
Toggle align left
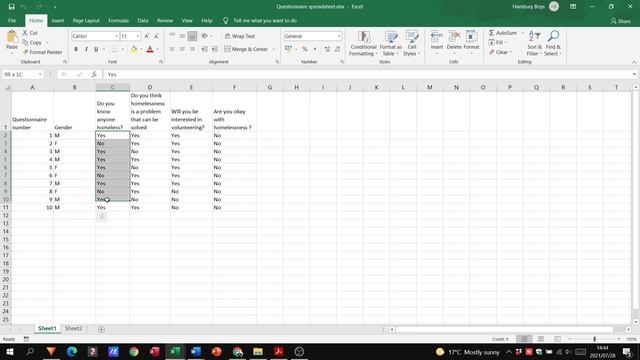tap(172, 49)
